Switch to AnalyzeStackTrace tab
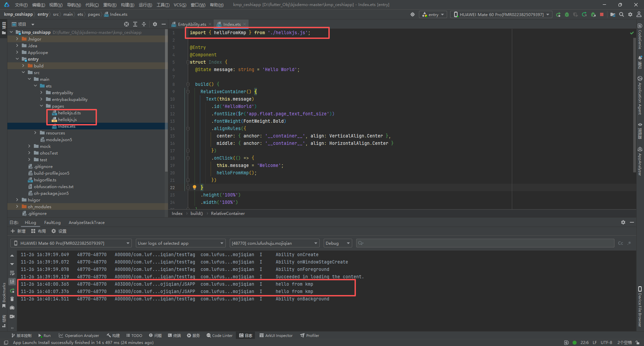 point(87,222)
